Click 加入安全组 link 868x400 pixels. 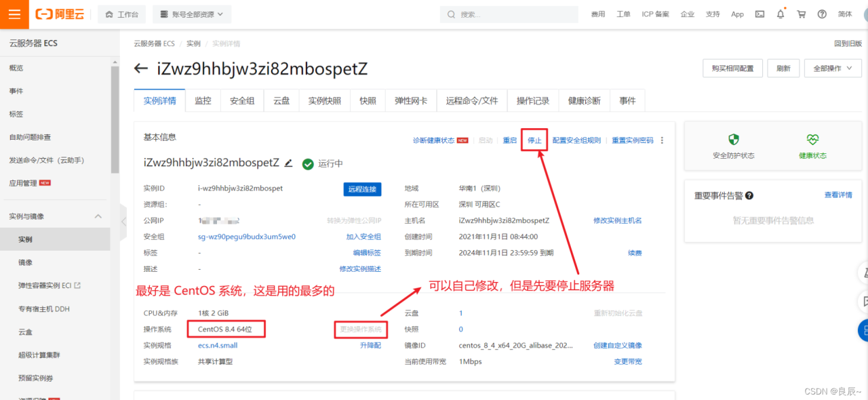coord(363,237)
